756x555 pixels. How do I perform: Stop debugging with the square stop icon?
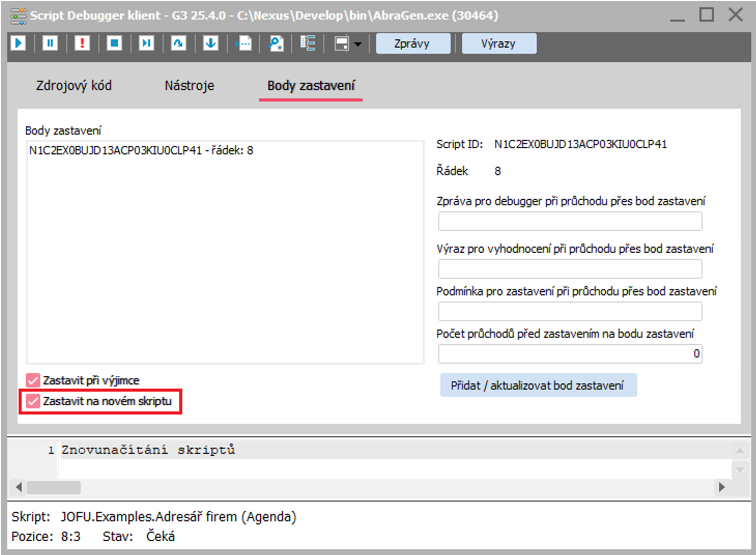tap(114, 43)
